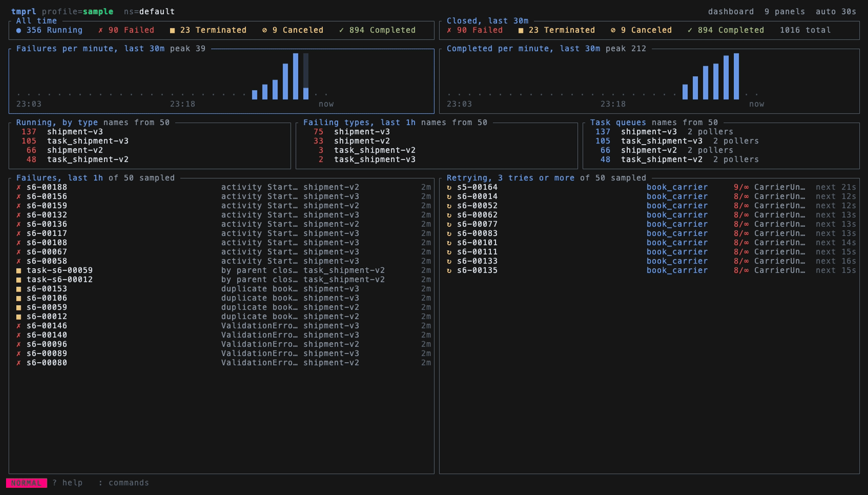
Task: Select shipment-v2 2 pollers row in Task queues
Action: tap(721, 150)
